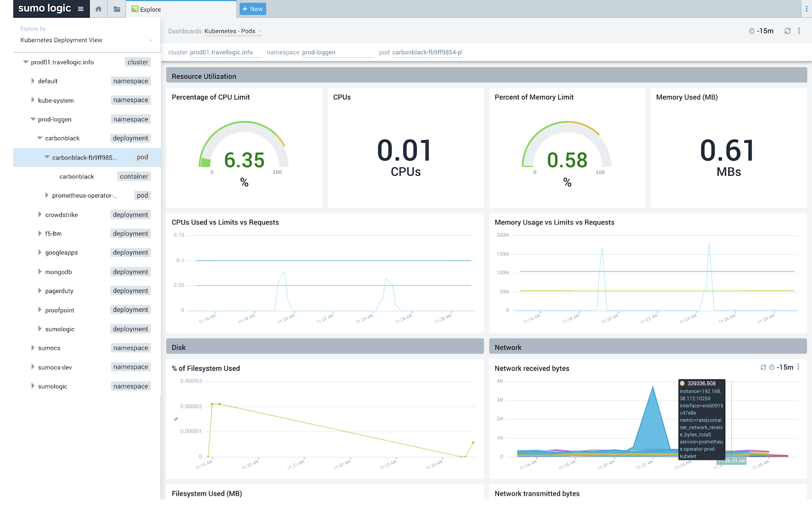Go to the Home icon tab

98,9
